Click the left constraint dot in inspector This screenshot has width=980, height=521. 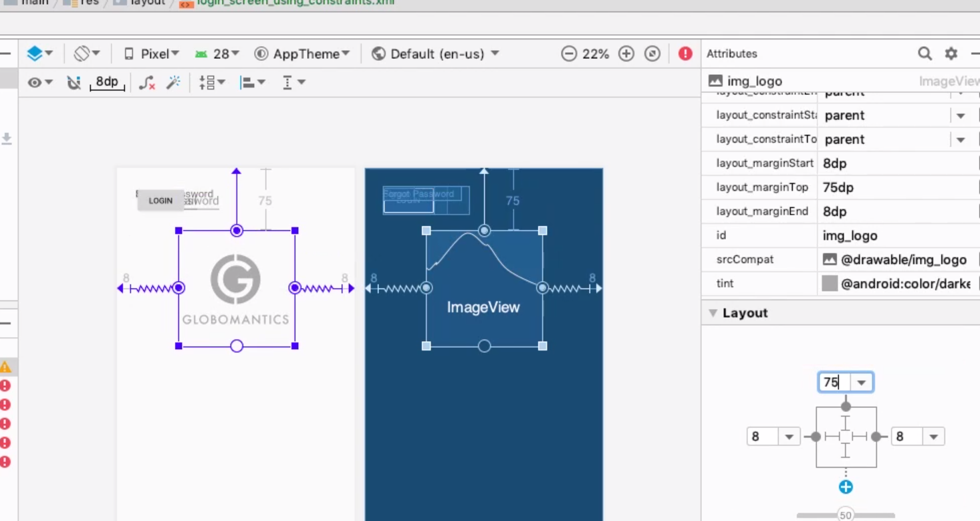pos(816,437)
